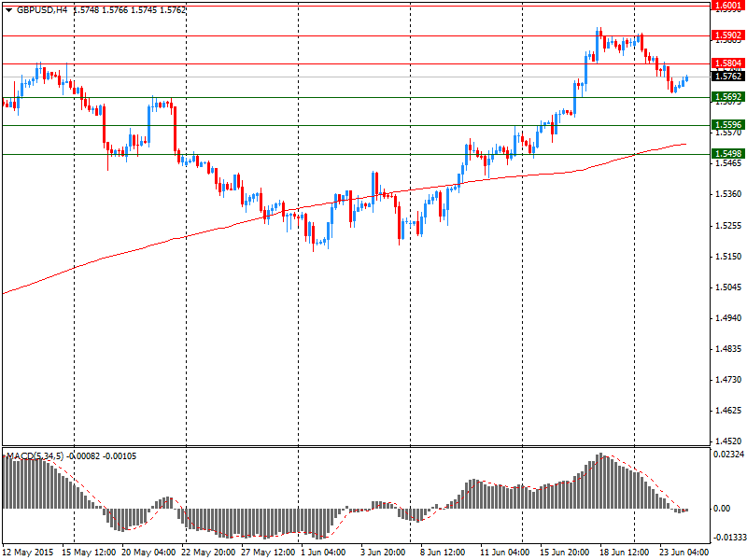Select the current price label 1.5762

(x=728, y=77)
